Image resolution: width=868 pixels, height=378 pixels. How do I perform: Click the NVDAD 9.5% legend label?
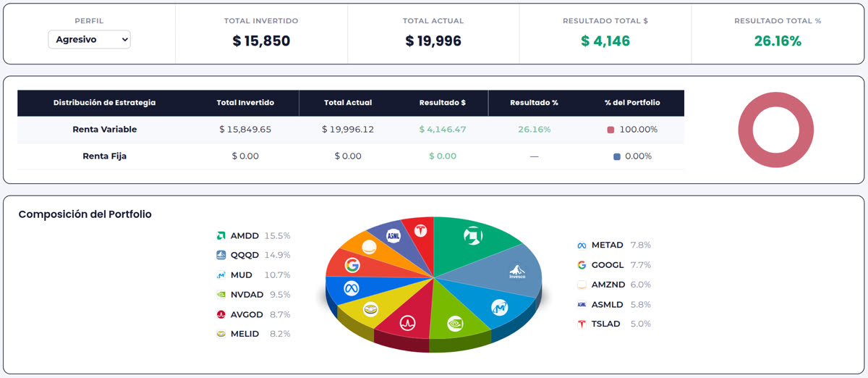tap(260, 295)
